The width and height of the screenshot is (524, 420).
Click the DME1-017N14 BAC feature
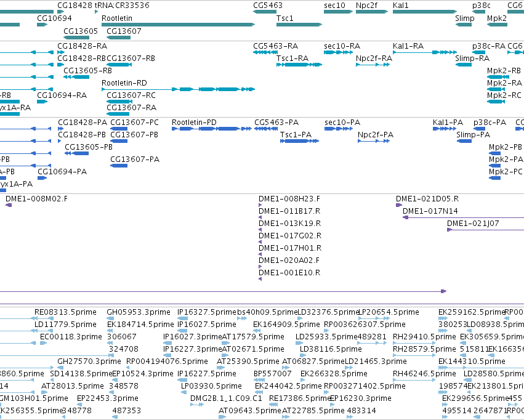(x=463, y=217)
